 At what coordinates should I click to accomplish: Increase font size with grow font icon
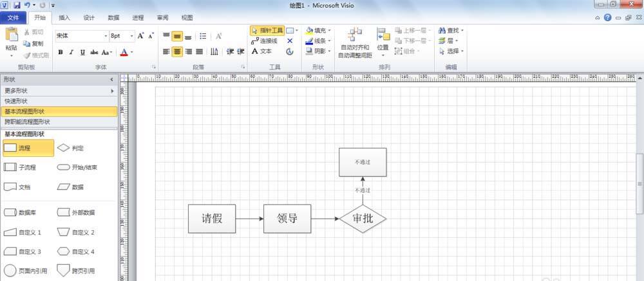141,36
